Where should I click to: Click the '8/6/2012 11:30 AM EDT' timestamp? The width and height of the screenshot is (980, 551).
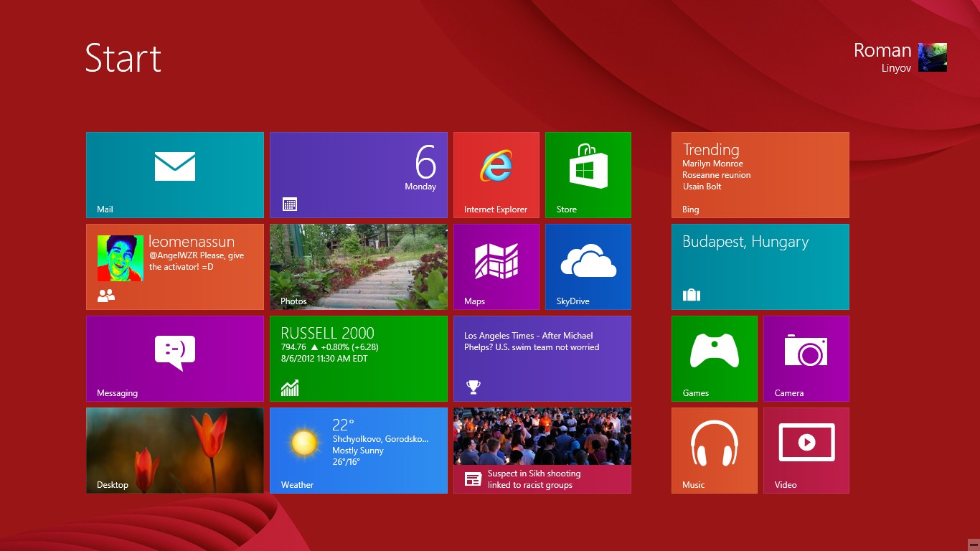coord(324,359)
